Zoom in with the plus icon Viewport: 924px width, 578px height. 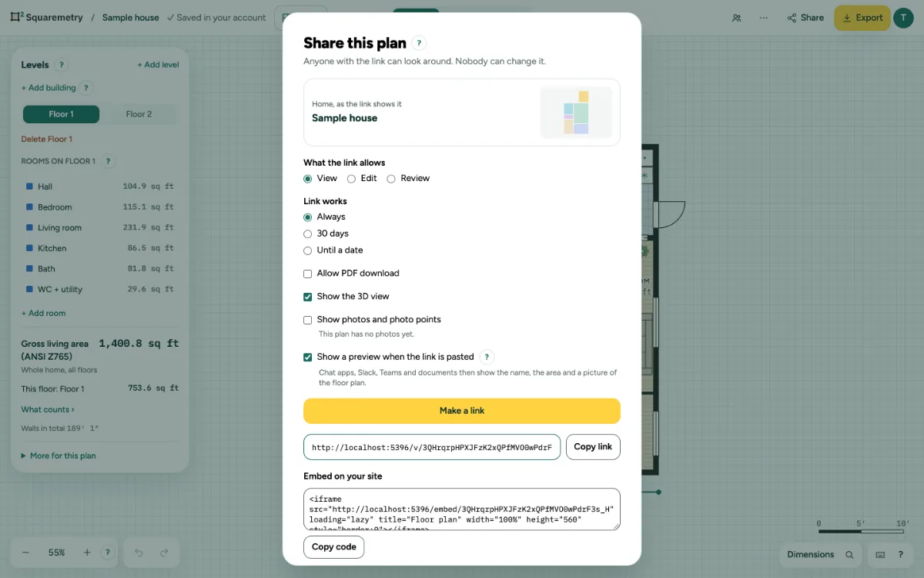point(87,553)
